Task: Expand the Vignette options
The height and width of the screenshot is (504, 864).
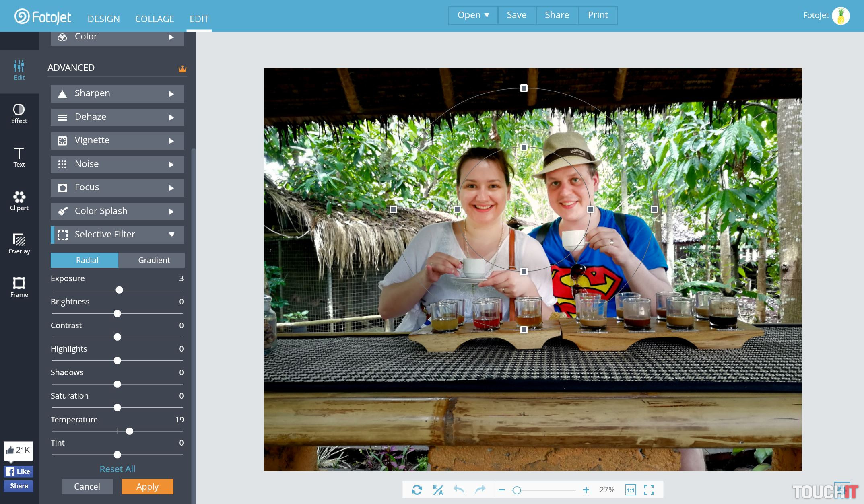Action: click(117, 140)
